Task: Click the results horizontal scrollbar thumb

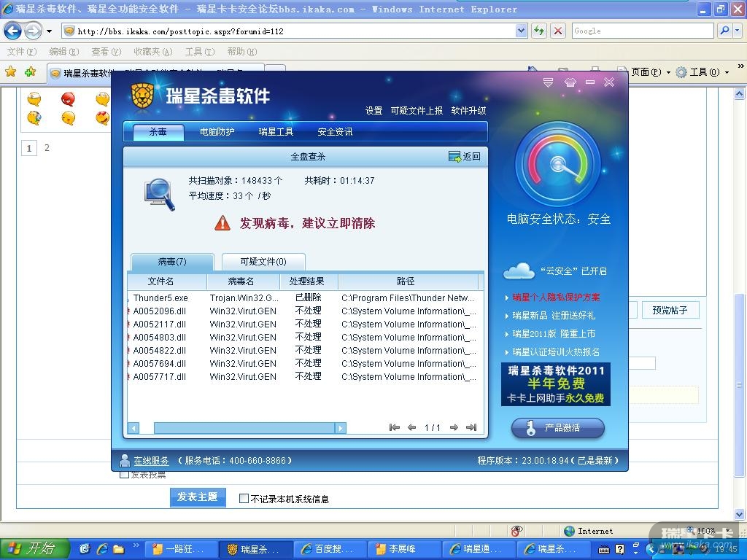Action: (x=244, y=427)
